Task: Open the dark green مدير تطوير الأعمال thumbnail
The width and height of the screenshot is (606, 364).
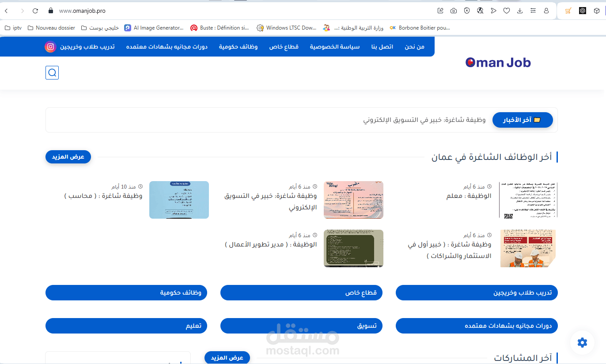Action: coord(353,248)
